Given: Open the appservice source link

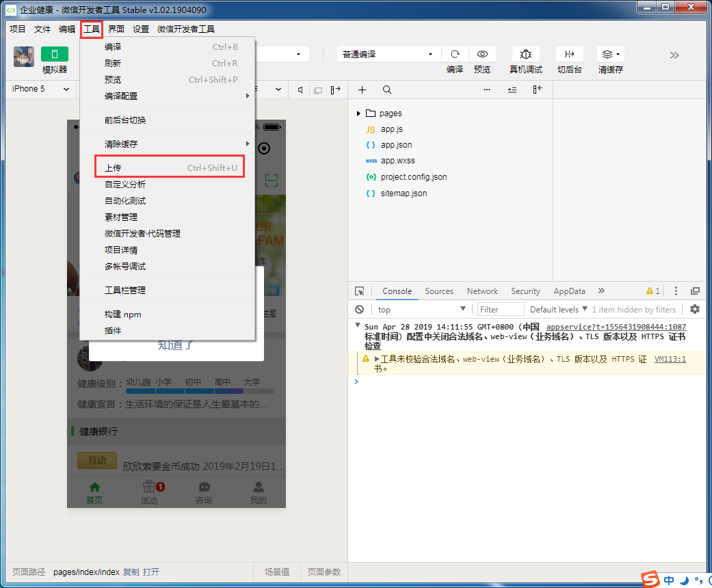Looking at the screenshot, I should point(616,327).
